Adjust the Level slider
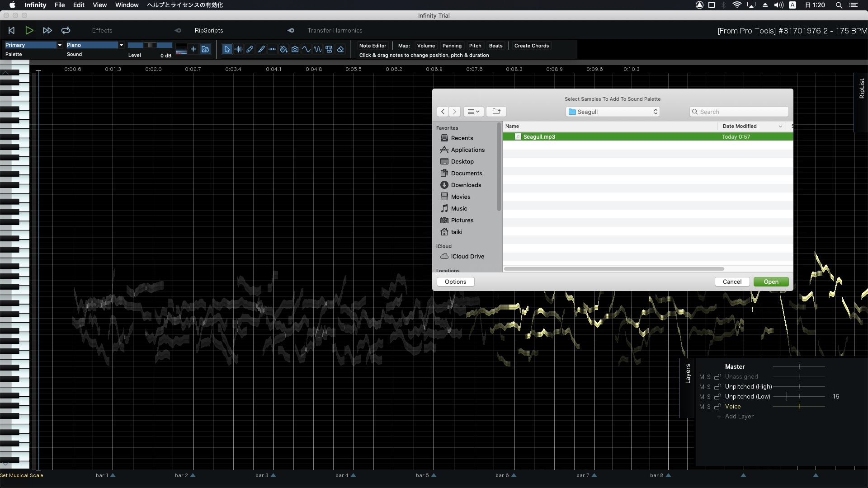This screenshot has width=868, height=488. 150,45
